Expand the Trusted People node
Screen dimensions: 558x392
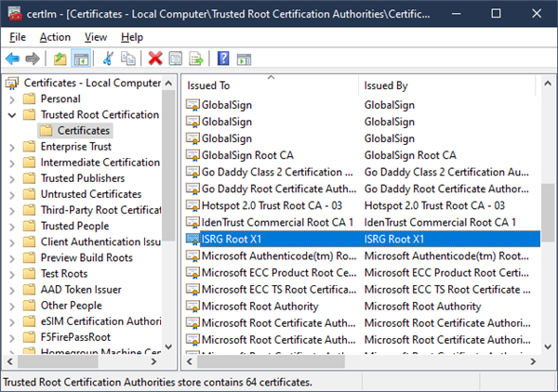[x=12, y=227]
